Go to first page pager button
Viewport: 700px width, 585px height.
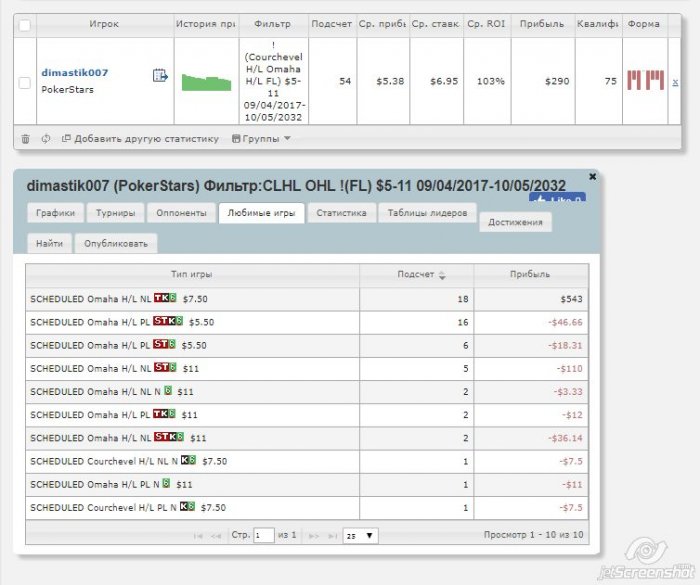pos(198,536)
